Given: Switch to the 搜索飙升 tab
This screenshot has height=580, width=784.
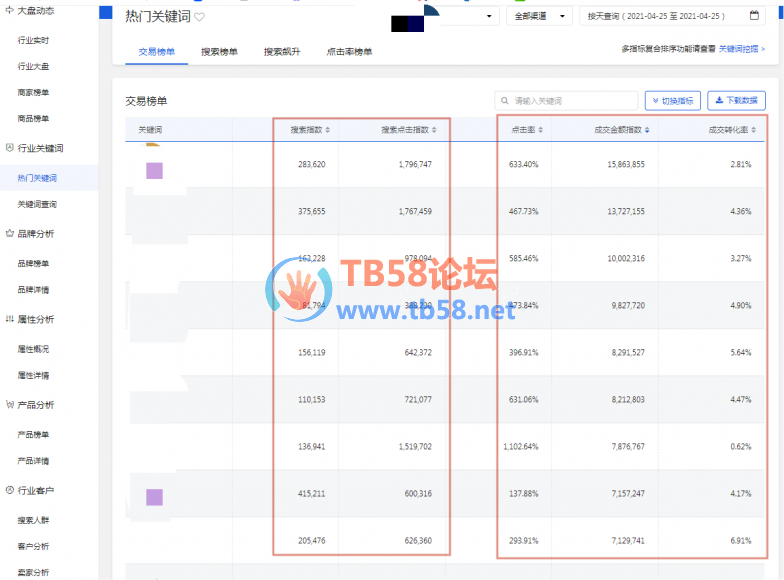Looking at the screenshot, I should 282,52.
